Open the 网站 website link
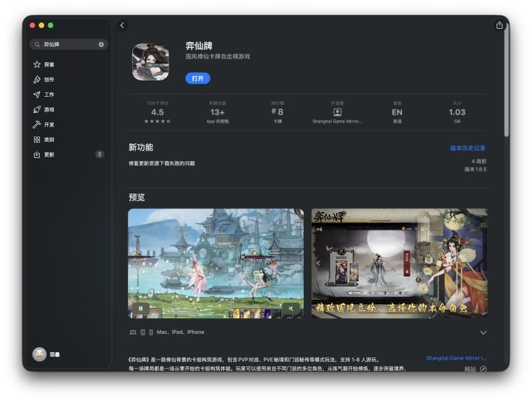Viewport: 532px width, 401px height. [x=470, y=369]
